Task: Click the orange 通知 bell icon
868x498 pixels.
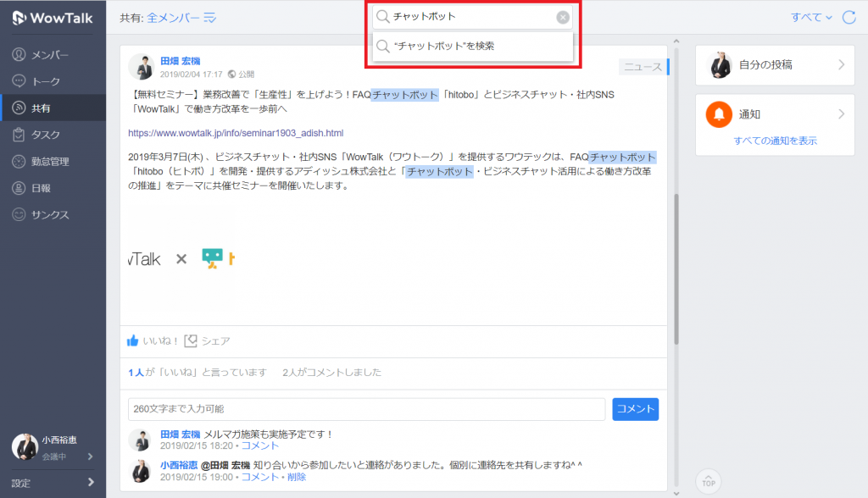Action: coord(719,114)
